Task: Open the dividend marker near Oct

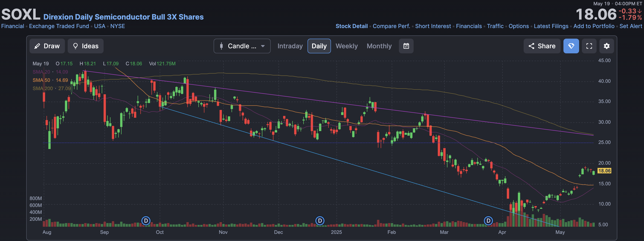Action: (146, 221)
